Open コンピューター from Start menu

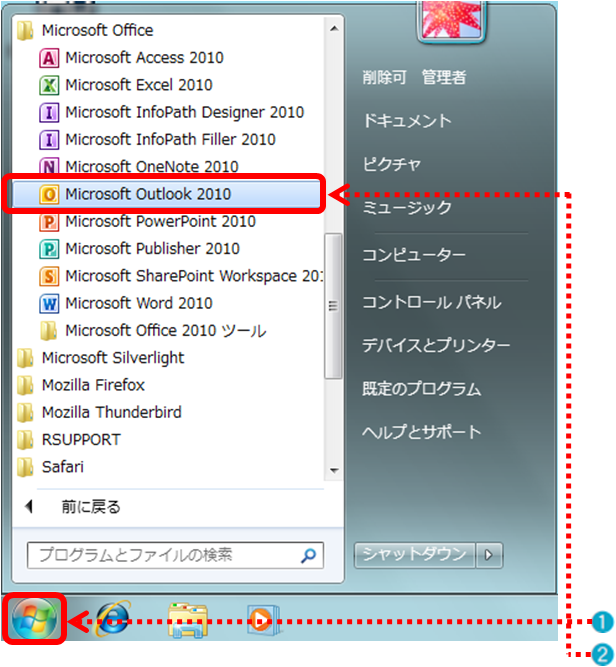point(414,255)
